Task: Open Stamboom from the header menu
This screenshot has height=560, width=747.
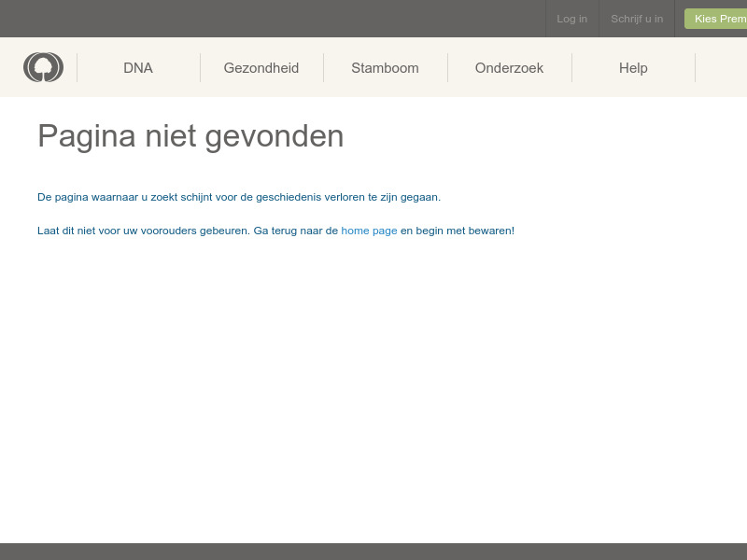Action: (x=385, y=67)
